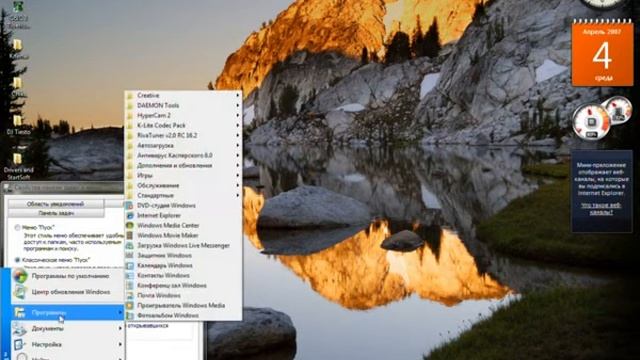Select Меню "Пуск" radio option
The width and height of the screenshot is (640, 360).
17,227
